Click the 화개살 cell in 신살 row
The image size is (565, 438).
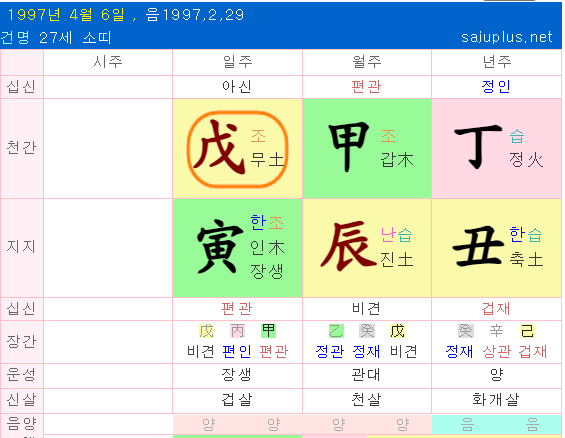pos(496,399)
